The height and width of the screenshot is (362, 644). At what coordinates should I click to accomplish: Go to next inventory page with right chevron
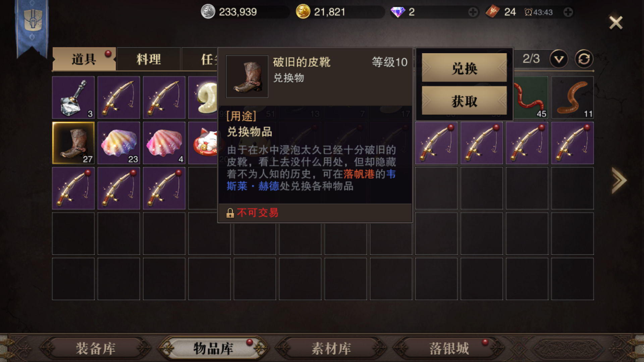(619, 180)
